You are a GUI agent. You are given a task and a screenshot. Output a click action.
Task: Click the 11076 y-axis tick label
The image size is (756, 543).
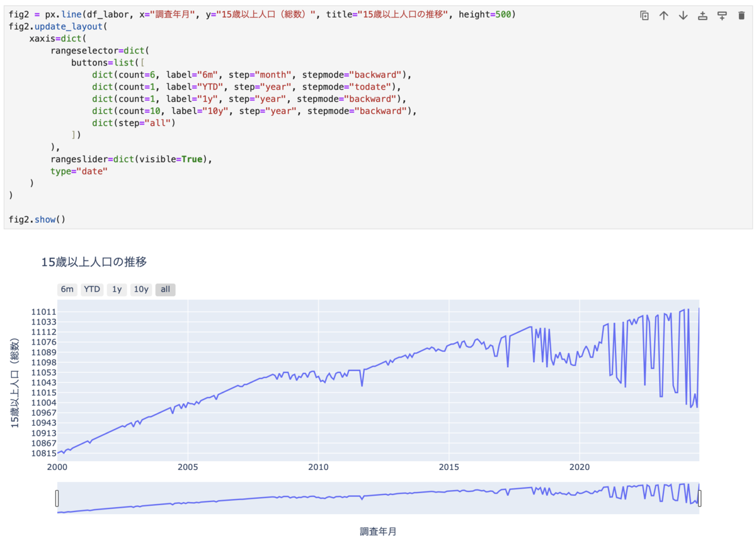click(x=43, y=342)
